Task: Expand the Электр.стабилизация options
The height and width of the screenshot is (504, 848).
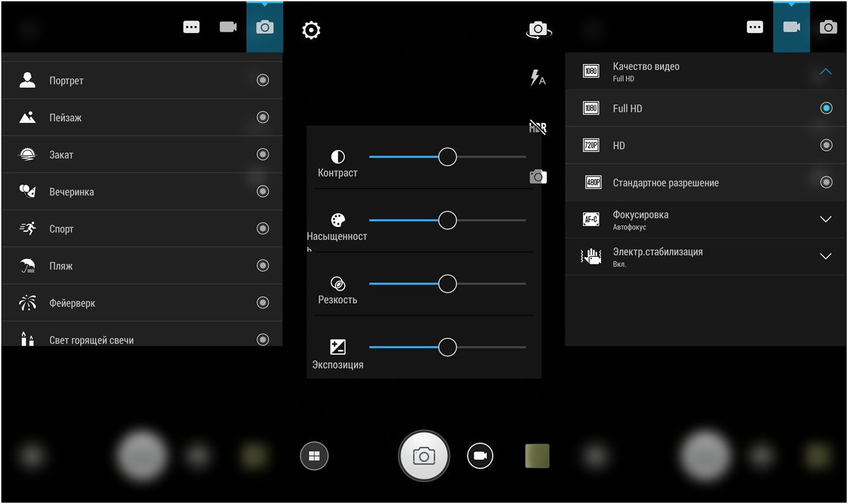Action: 826,256
